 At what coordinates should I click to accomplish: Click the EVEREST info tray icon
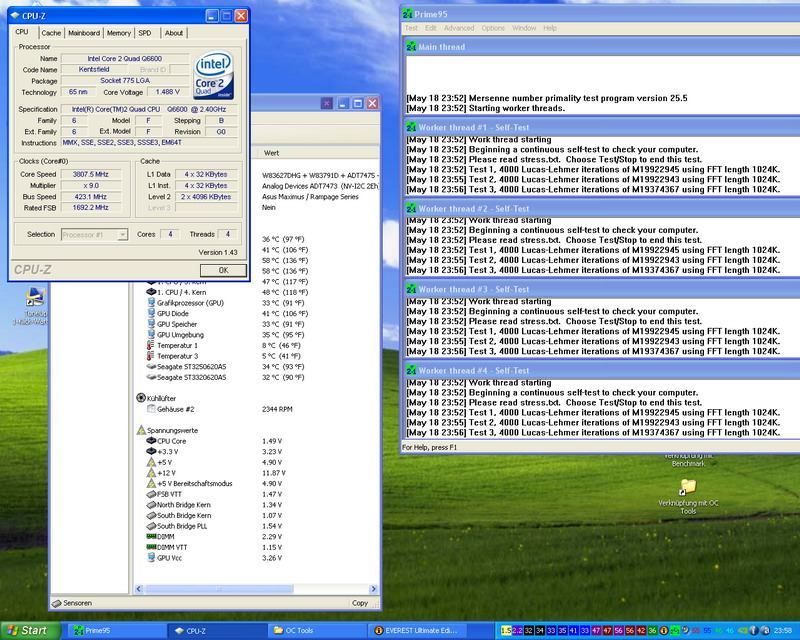pyautogui.click(x=664, y=631)
